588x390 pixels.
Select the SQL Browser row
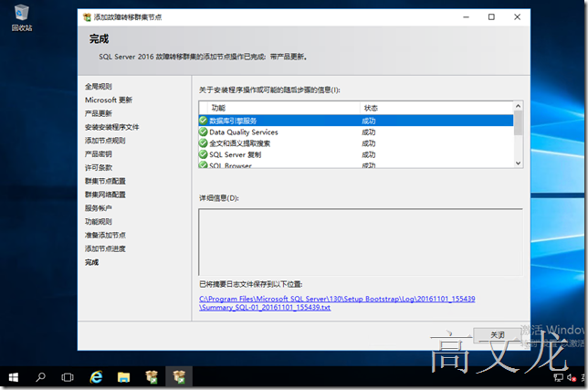[356, 164]
